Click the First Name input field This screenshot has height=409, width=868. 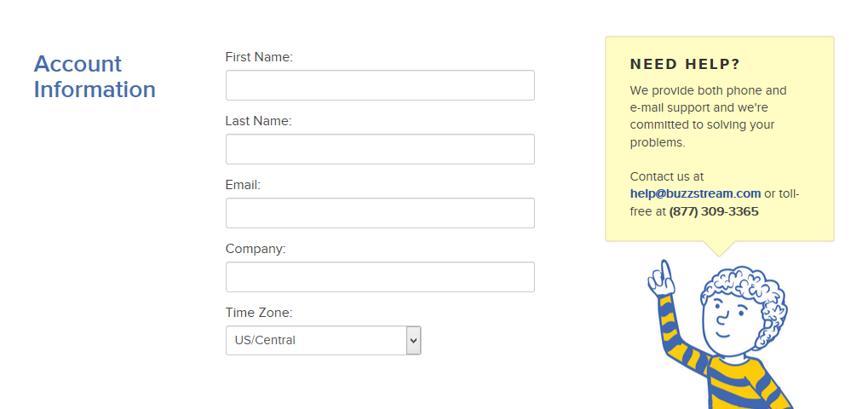(x=380, y=85)
